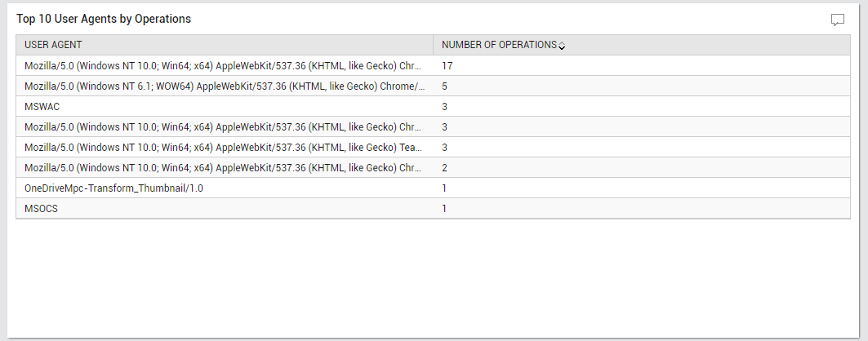This screenshot has height=341, width=868.
Task: Click the OneDriveMpc-Transform_Thumbnail/1.0 entry
Action: pos(114,188)
